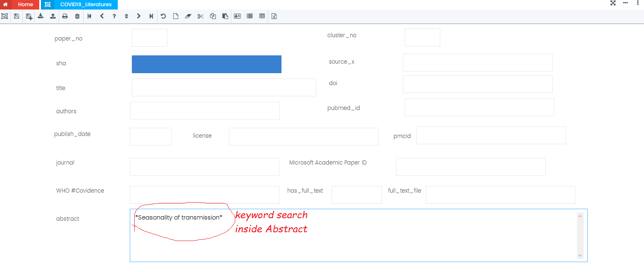Export to Excel spreadsheet icon

click(274, 16)
